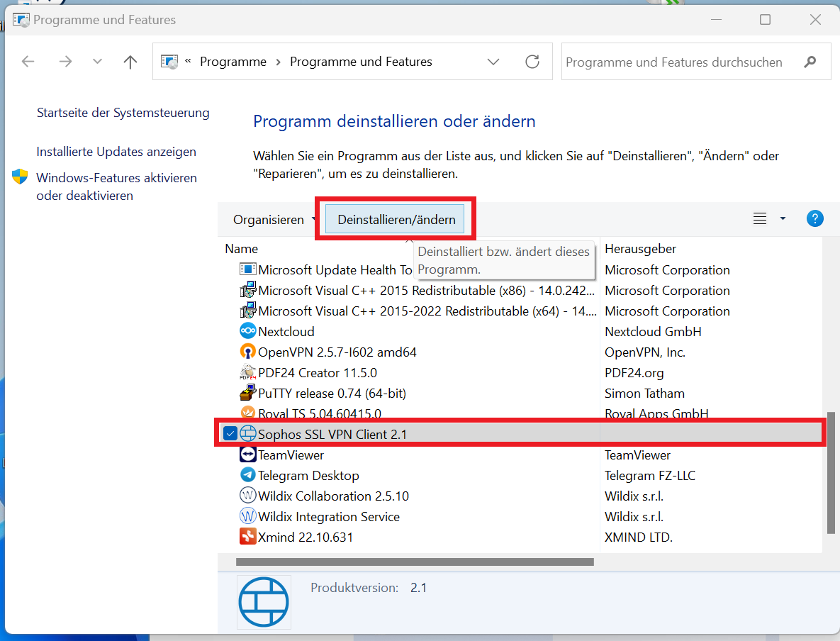This screenshot has width=840, height=641.
Task: Click the TeamViewer program icon
Action: (x=247, y=455)
